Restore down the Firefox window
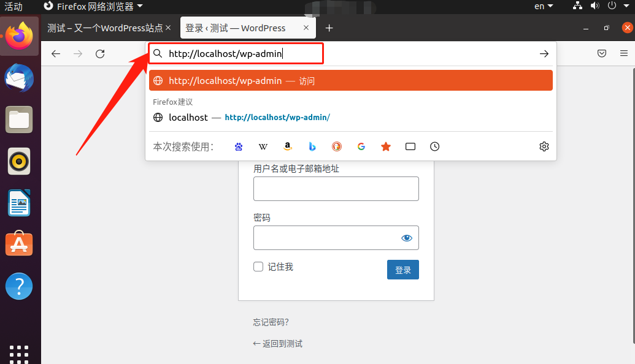 pyautogui.click(x=606, y=28)
